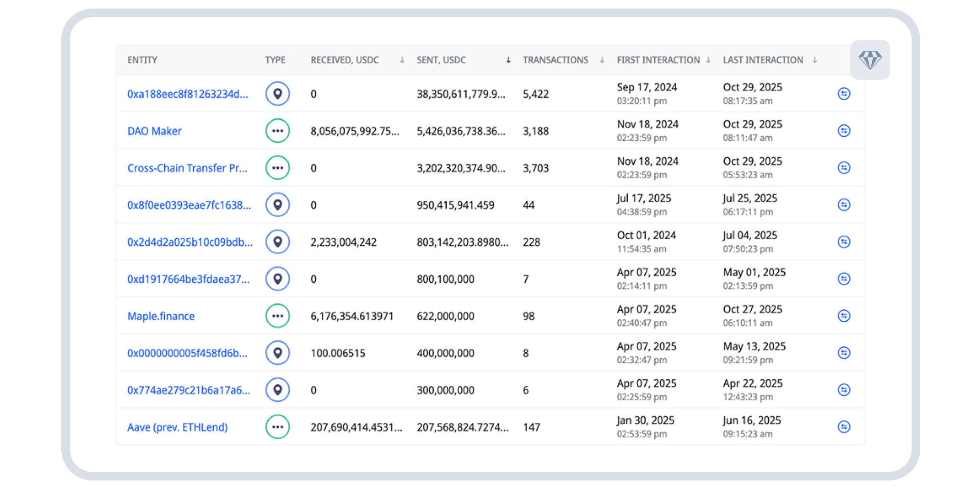980x489 pixels.
Task: Open Aave (prev. ETHLend) entity link
Action: (177, 427)
